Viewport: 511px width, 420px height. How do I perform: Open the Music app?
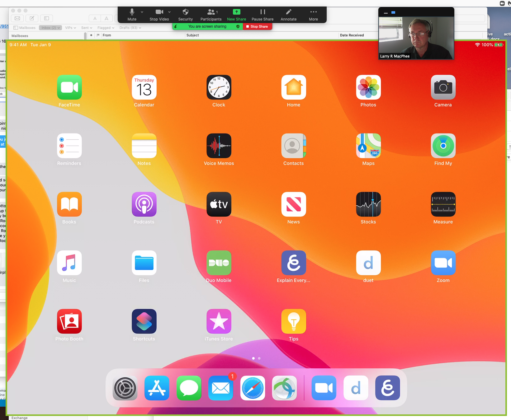click(69, 263)
